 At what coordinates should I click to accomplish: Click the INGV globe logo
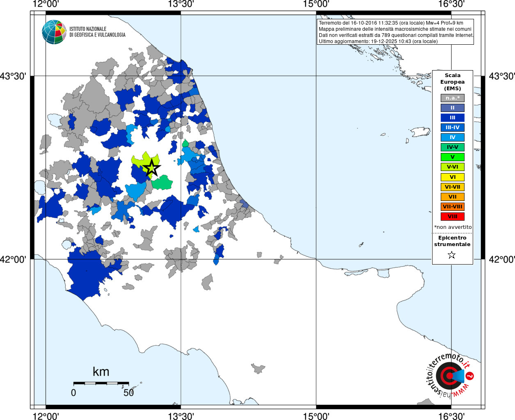tap(54, 32)
